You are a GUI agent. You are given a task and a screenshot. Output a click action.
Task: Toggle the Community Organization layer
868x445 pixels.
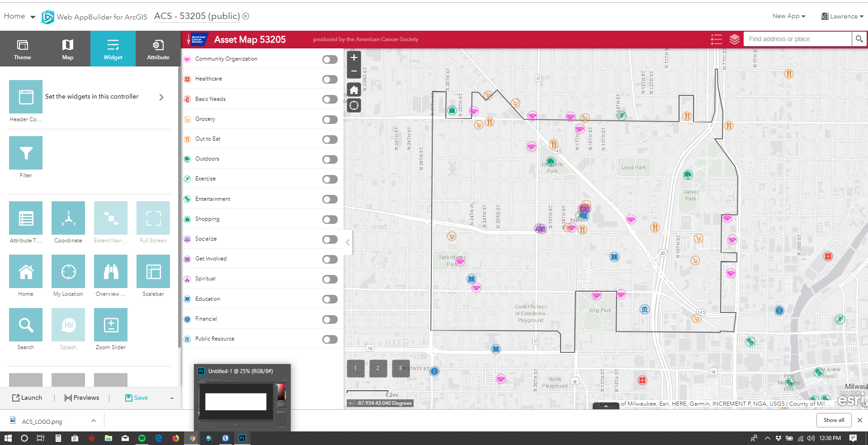point(330,60)
